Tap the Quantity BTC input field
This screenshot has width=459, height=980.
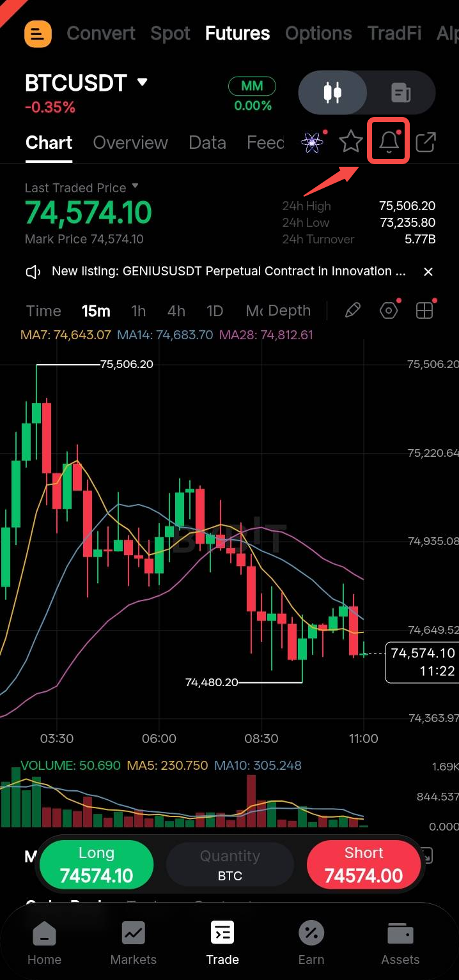230,865
